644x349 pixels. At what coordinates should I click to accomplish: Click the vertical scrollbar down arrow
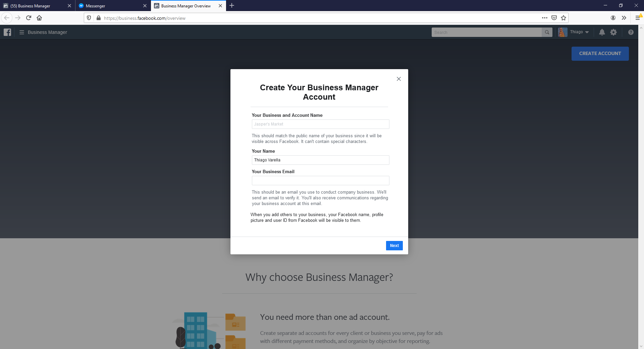click(641, 346)
